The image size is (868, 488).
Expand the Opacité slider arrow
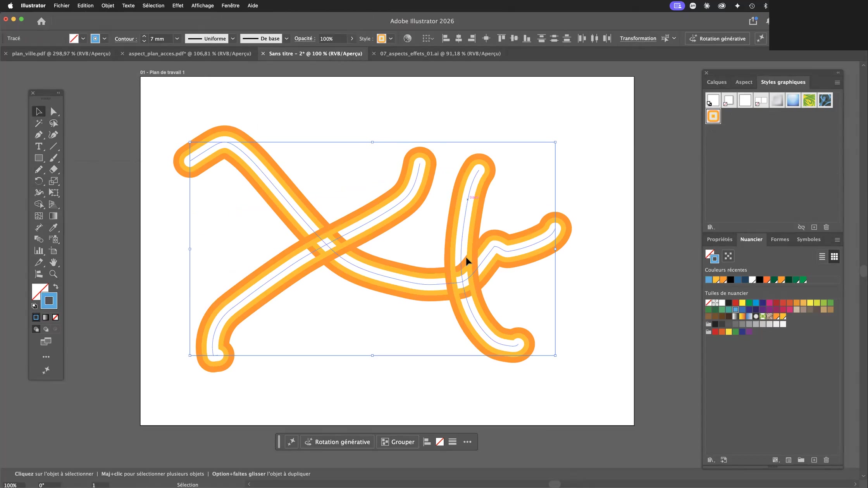tap(352, 38)
